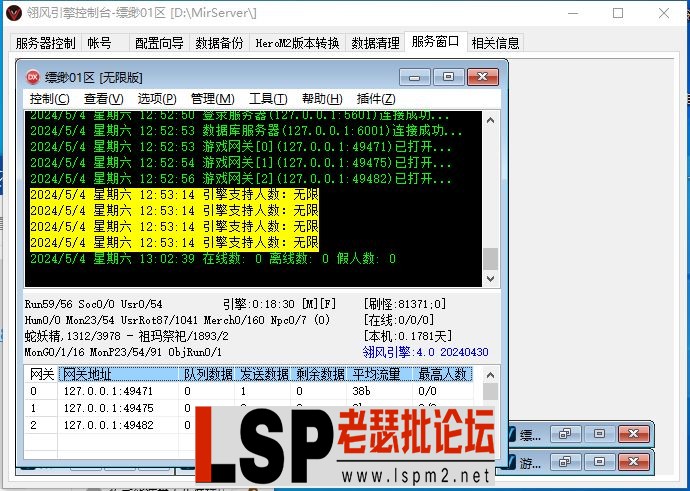Screen dimensions: 690x491
Task: Maximize the minimized 游... window
Action: click(599, 462)
